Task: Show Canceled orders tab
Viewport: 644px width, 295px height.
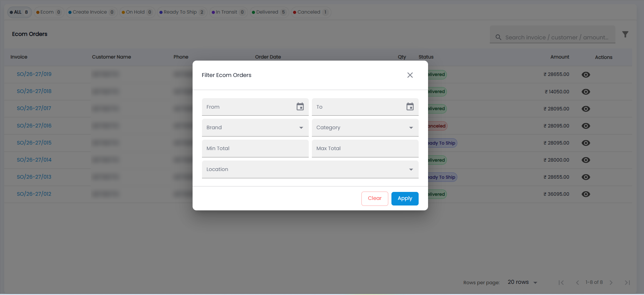Action: [310, 12]
